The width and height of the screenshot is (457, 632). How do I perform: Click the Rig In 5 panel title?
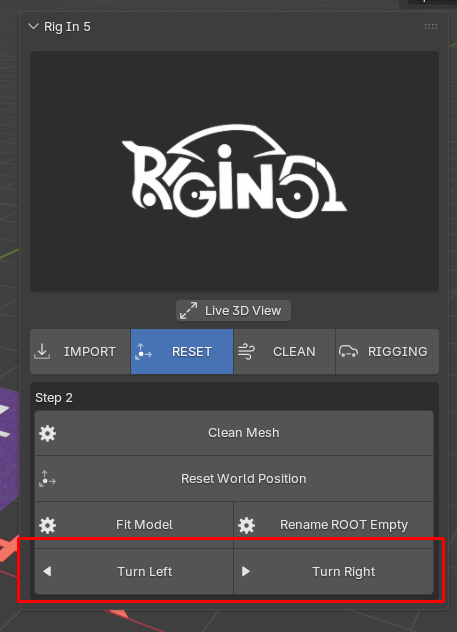coord(67,27)
